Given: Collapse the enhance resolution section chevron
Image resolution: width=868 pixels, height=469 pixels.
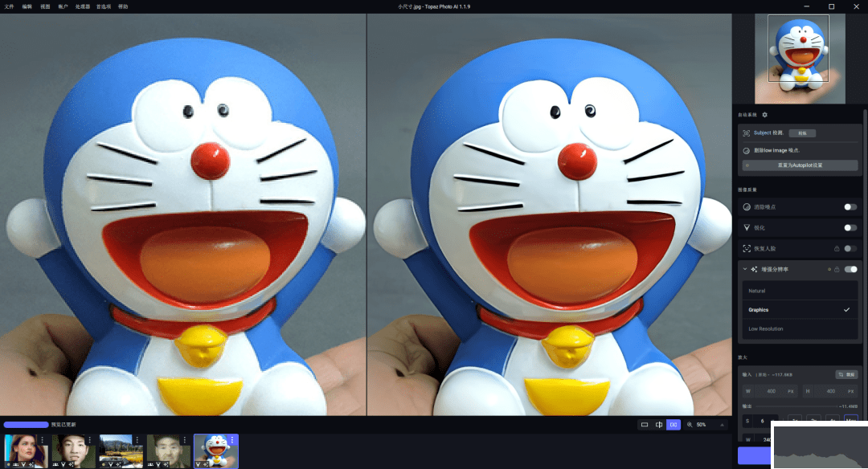Looking at the screenshot, I should [744, 269].
